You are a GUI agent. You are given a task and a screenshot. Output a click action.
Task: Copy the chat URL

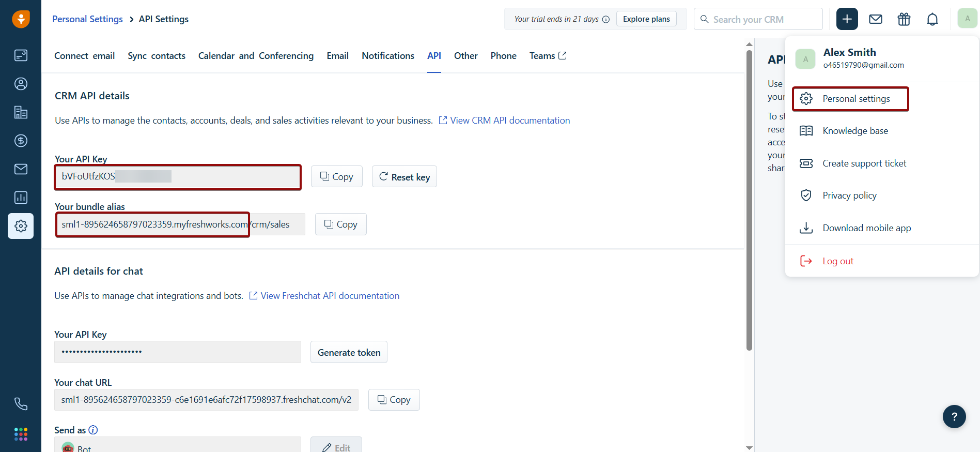coord(394,400)
